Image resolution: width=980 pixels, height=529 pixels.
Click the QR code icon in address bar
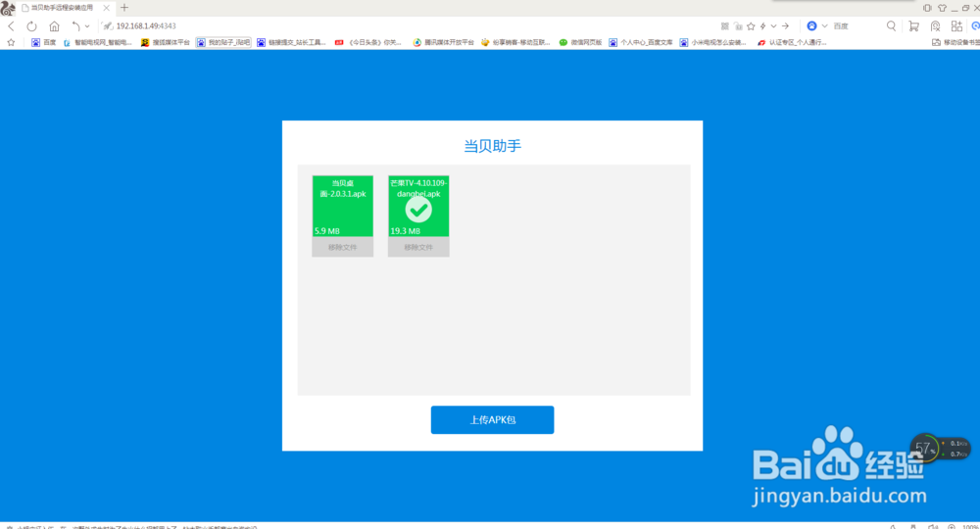725,26
